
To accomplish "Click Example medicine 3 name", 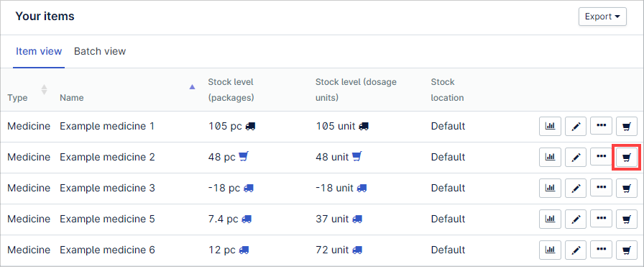I will click(107, 188).
